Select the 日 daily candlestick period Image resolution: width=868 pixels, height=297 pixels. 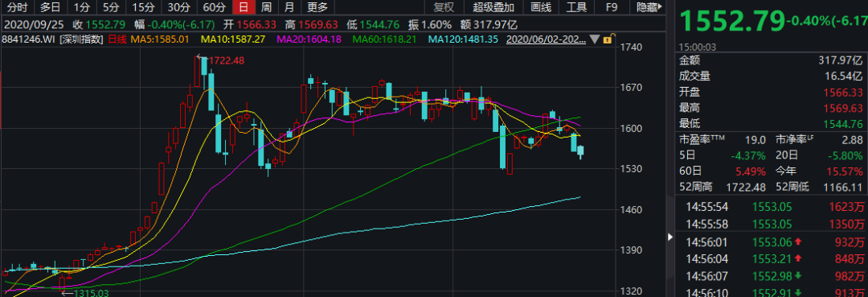click(x=243, y=7)
